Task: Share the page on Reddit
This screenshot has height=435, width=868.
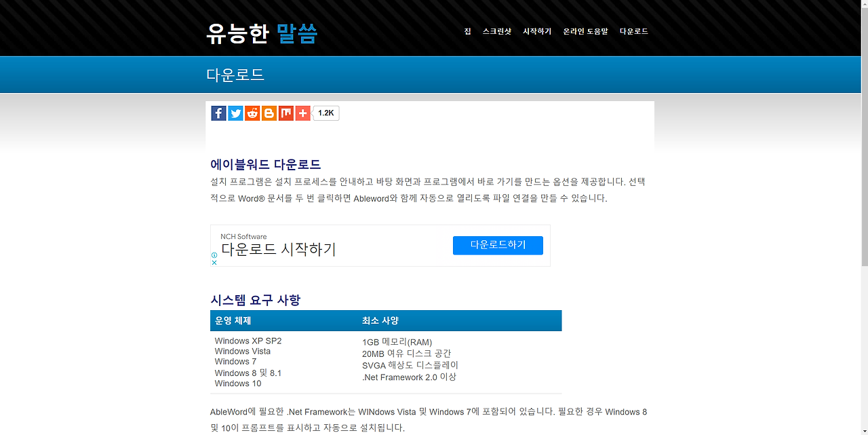Action: [252, 113]
